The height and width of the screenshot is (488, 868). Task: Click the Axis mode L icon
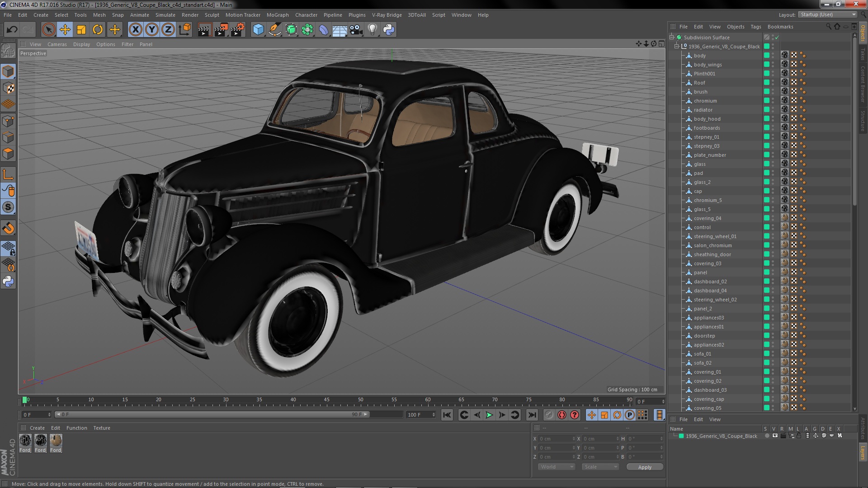8,174
